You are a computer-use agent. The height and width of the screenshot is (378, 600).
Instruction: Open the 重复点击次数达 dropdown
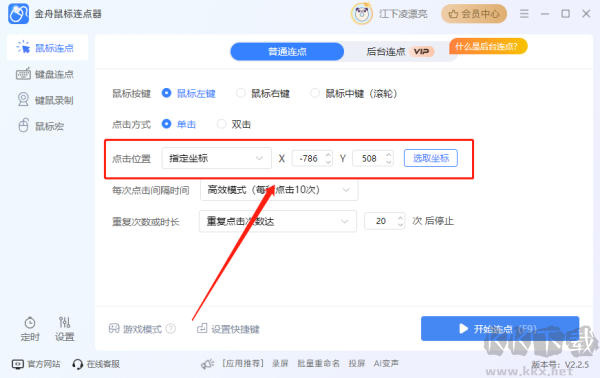278,221
